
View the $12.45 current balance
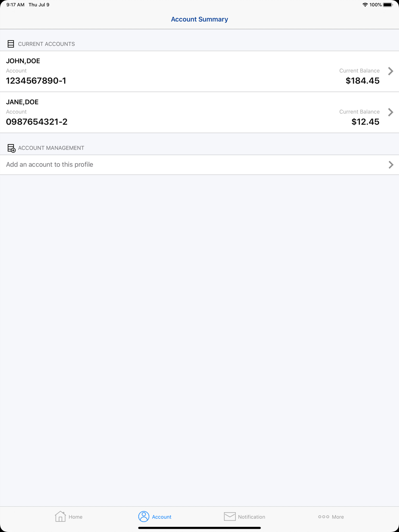[x=365, y=122]
